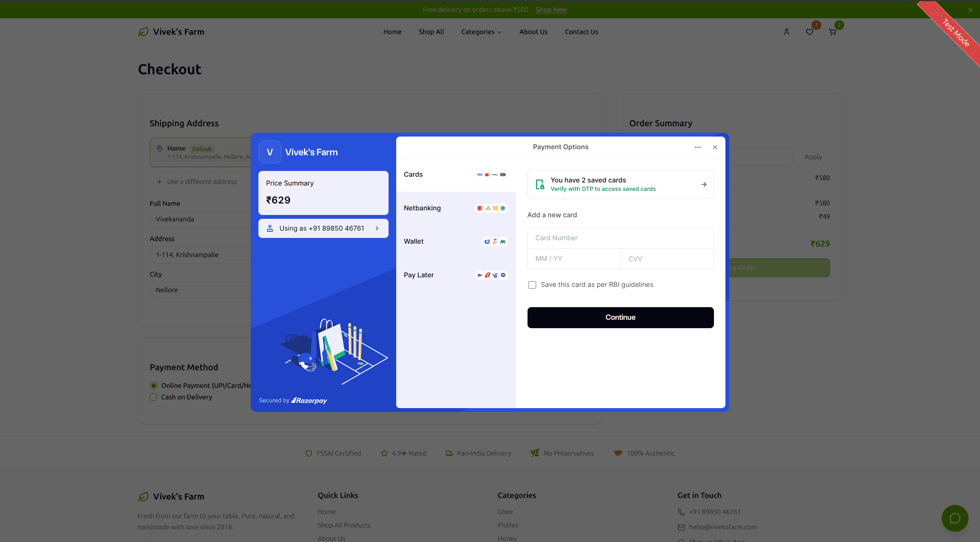Click the email envelope icon in footer

pyautogui.click(x=681, y=527)
